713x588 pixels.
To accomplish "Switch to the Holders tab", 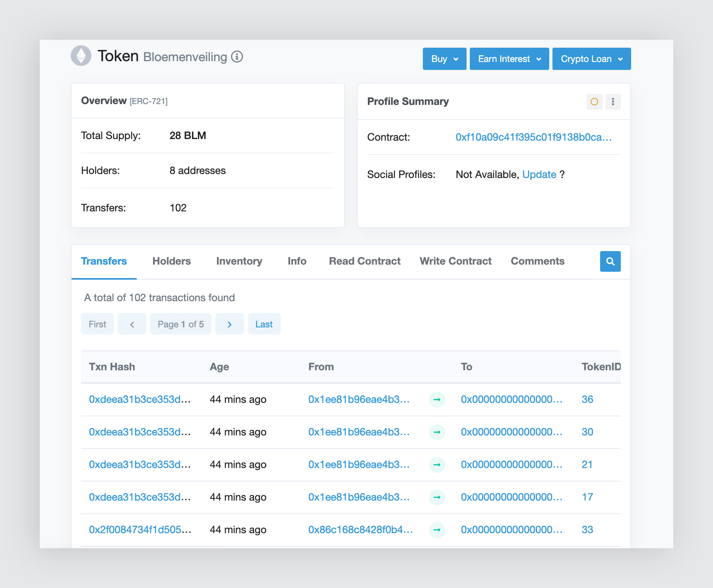I will (x=171, y=261).
